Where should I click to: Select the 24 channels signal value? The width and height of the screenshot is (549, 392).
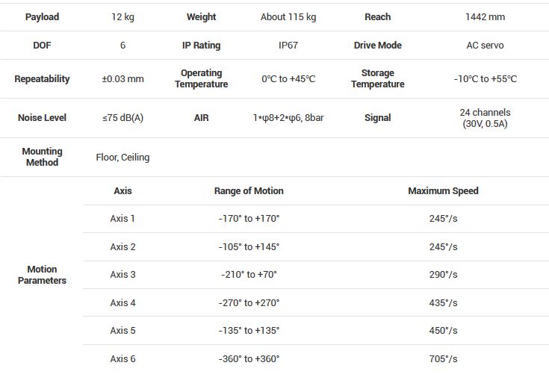(485, 118)
